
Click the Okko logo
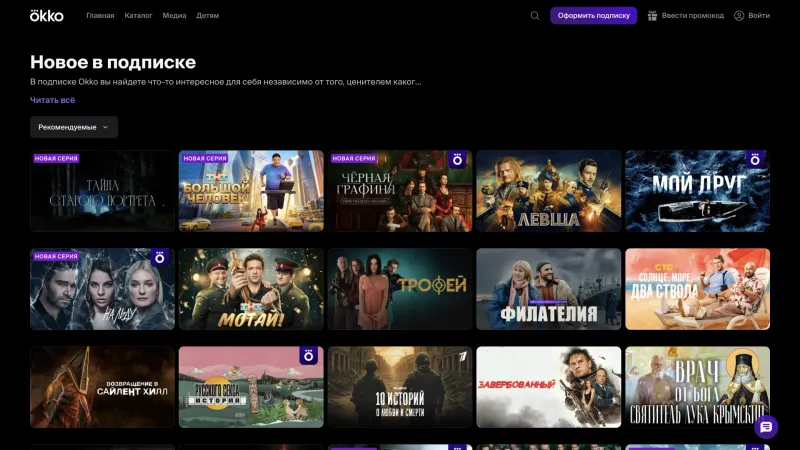[46, 15]
